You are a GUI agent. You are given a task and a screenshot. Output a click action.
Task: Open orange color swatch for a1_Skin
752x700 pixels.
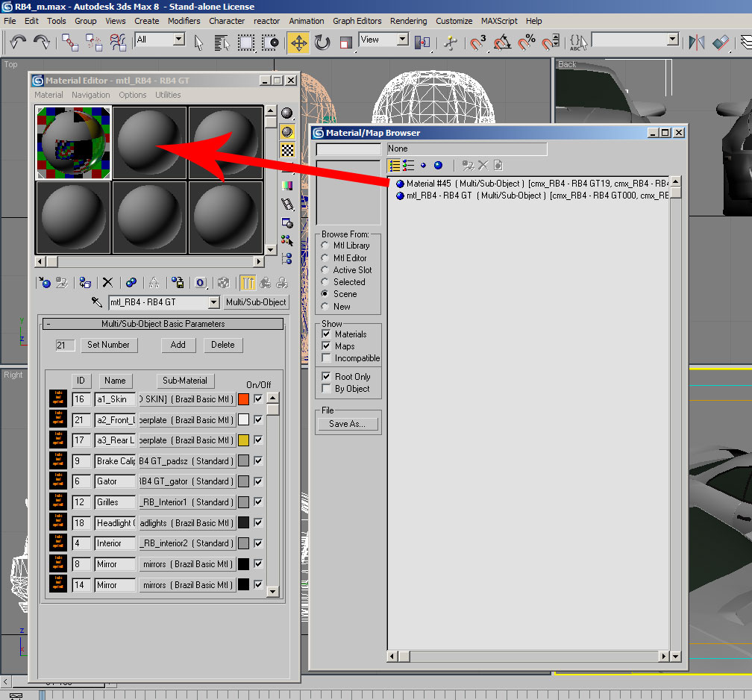tap(244, 399)
